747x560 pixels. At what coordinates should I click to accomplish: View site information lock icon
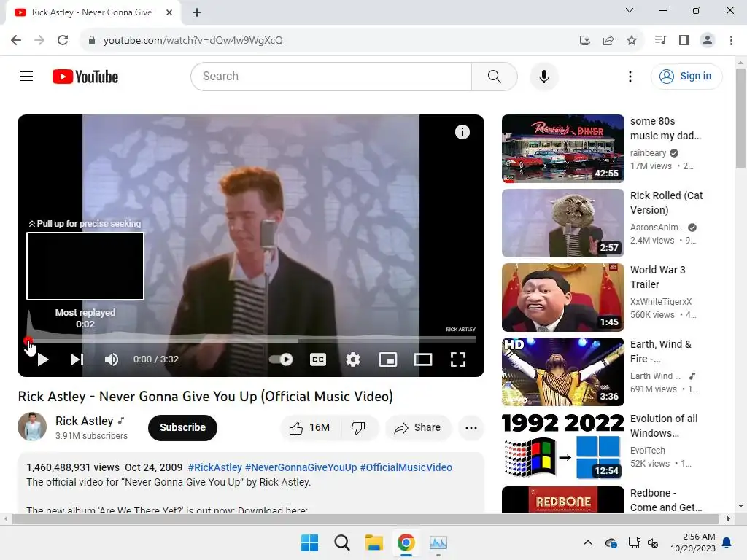pos(92,40)
